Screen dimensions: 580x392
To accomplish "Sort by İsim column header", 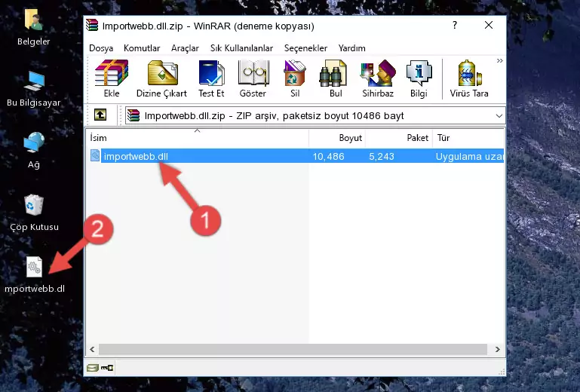I will pos(198,138).
